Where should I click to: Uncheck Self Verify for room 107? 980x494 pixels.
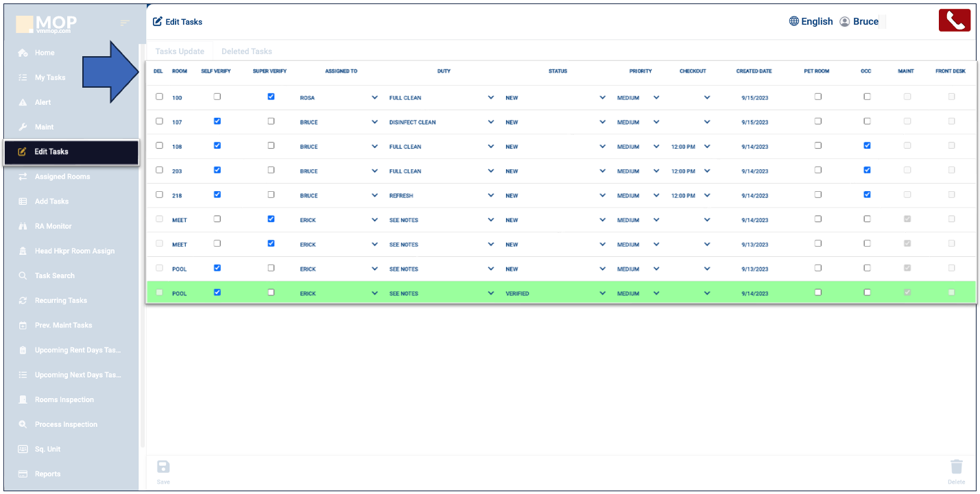coord(217,121)
